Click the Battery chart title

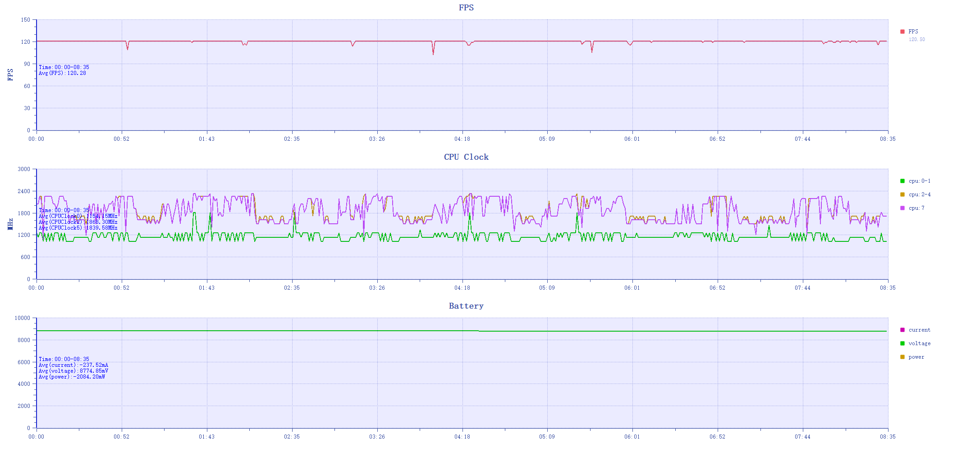466,306
